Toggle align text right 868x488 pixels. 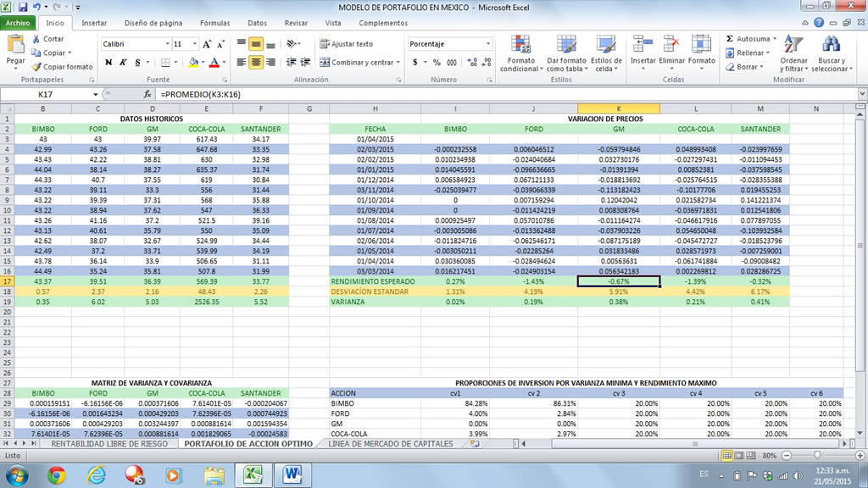(x=270, y=63)
